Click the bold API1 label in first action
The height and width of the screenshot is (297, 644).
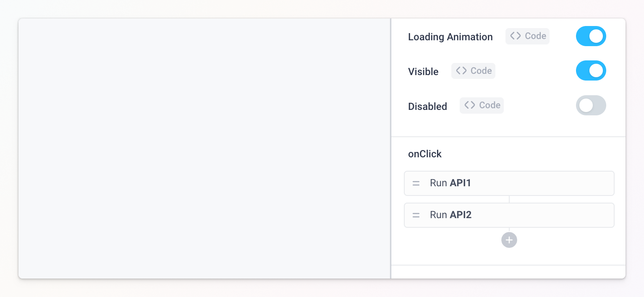click(461, 183)
